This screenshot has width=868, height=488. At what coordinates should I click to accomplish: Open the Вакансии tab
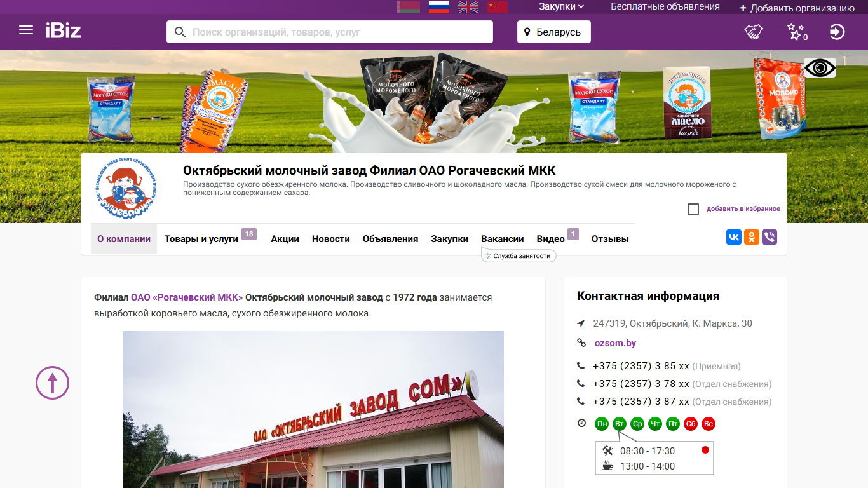(503, 239)
